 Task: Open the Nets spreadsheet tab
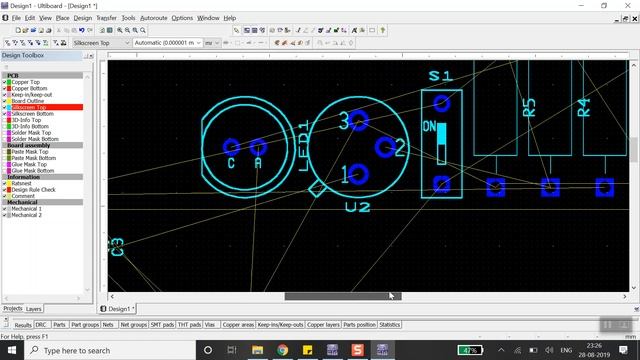[x=108, y=325]
